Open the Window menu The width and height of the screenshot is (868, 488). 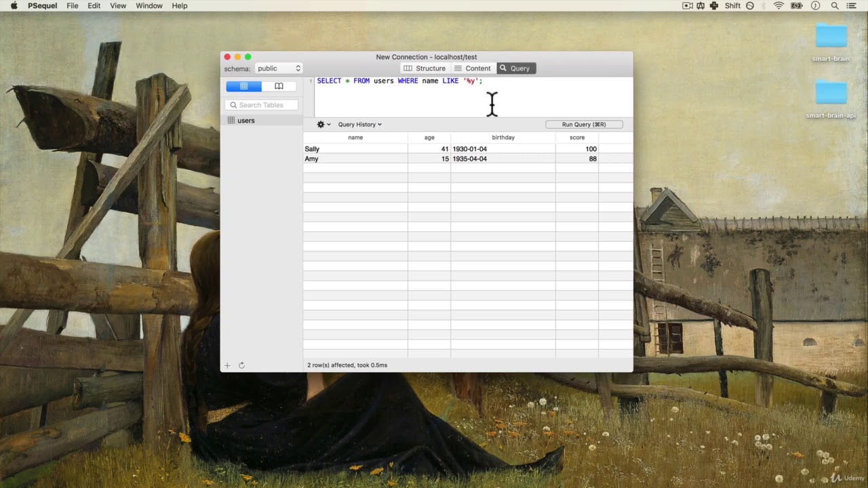(x=149, y=5)
